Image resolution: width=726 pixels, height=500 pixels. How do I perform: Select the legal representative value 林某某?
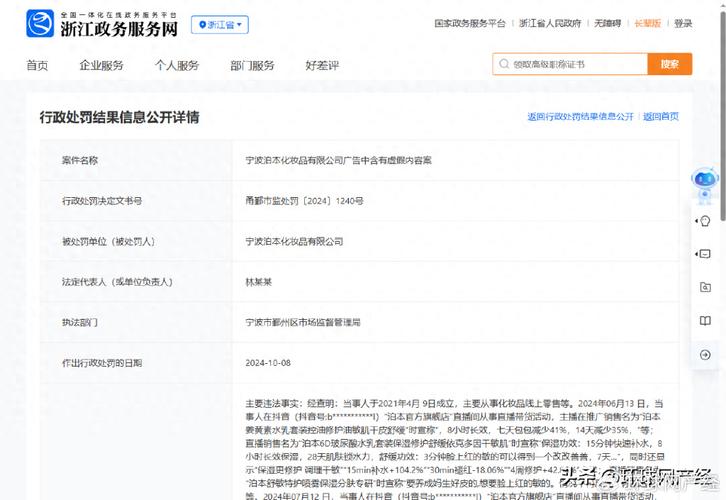coord(258,282)
